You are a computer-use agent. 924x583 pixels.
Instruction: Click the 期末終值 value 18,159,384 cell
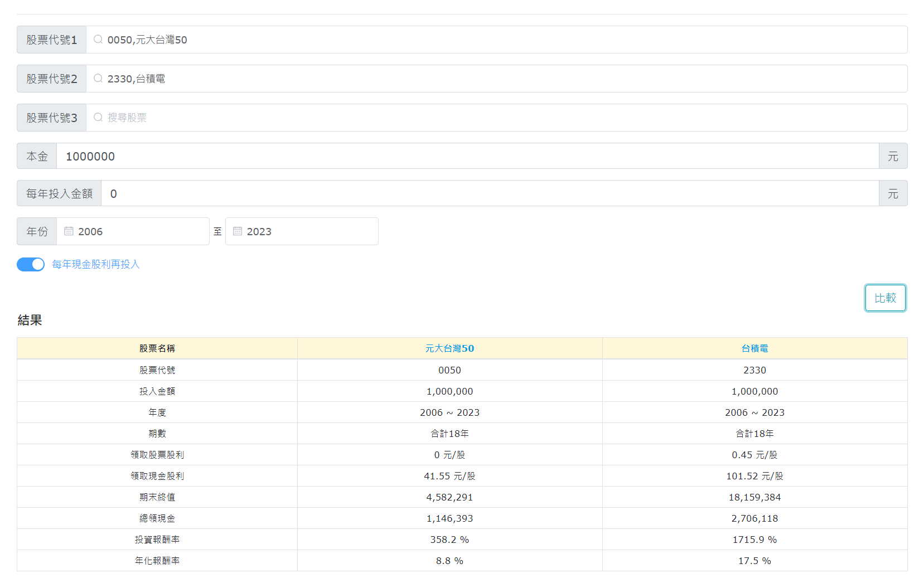click(754, 497)
